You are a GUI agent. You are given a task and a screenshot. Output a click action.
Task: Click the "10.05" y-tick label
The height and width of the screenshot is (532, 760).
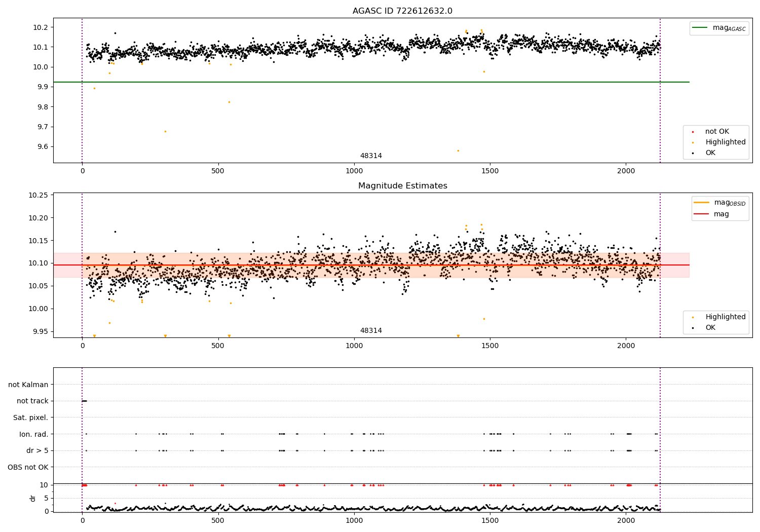(37, 286)
